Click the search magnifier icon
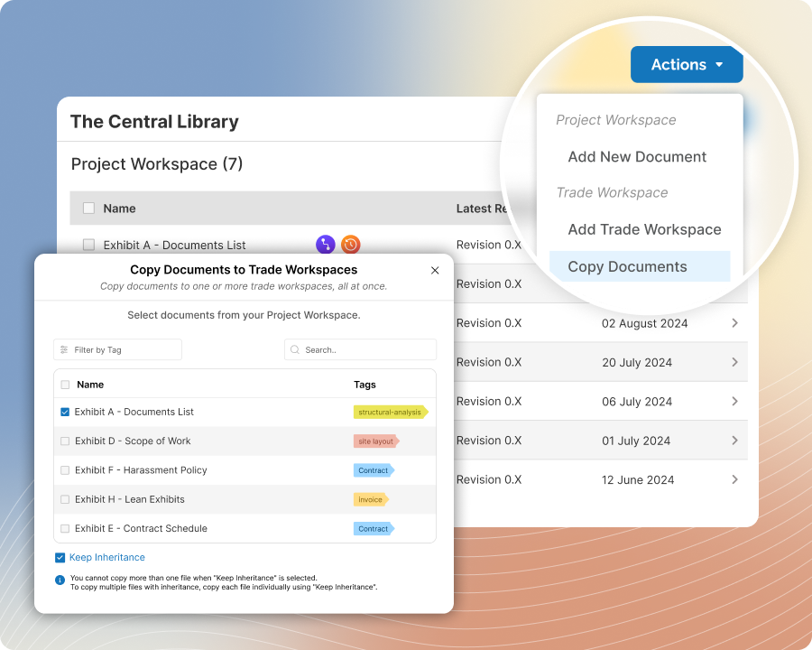The width and height of the screenshot is (812, 650). coord(295,350)
